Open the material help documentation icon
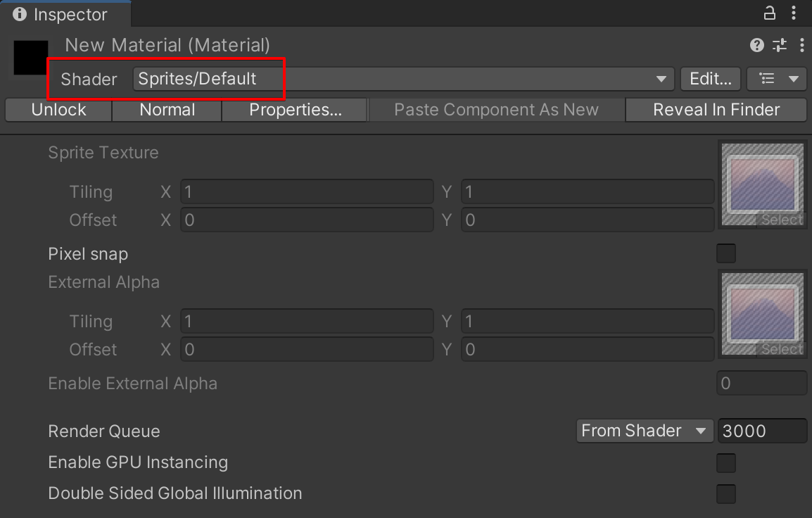Screen dimensions: 812x518 (756, 45)
